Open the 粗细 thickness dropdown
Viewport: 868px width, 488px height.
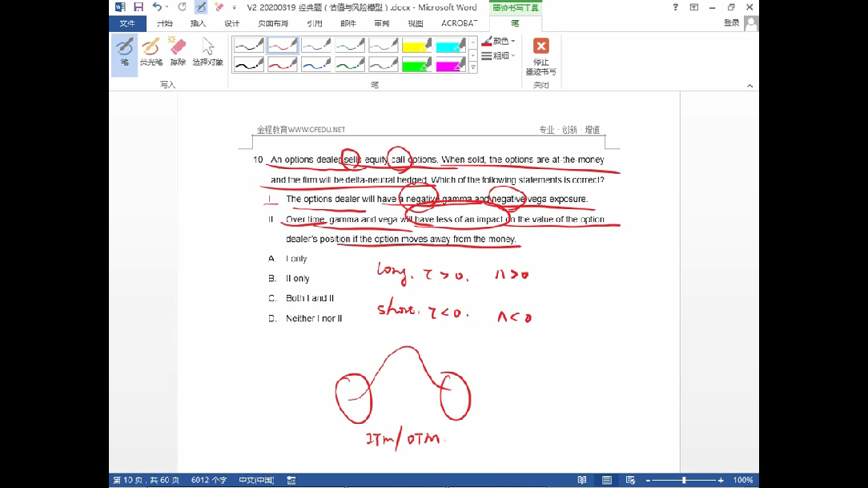coord(498,55)
